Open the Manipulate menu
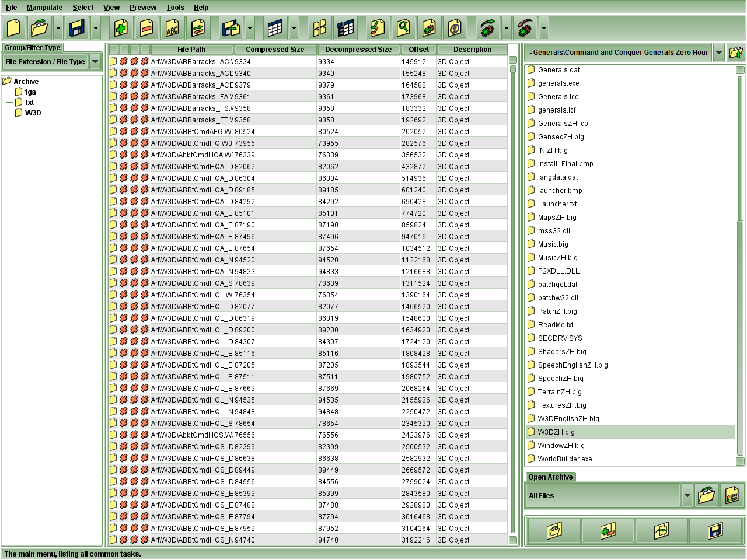Viewport: 747px width, 560px height. point(44,8)
